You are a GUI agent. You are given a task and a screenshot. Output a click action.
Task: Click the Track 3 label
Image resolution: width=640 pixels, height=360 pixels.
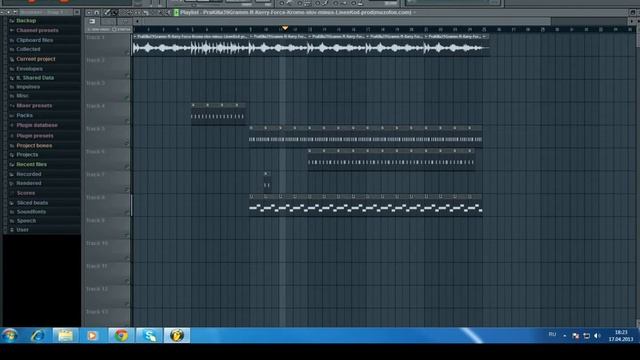96,83
